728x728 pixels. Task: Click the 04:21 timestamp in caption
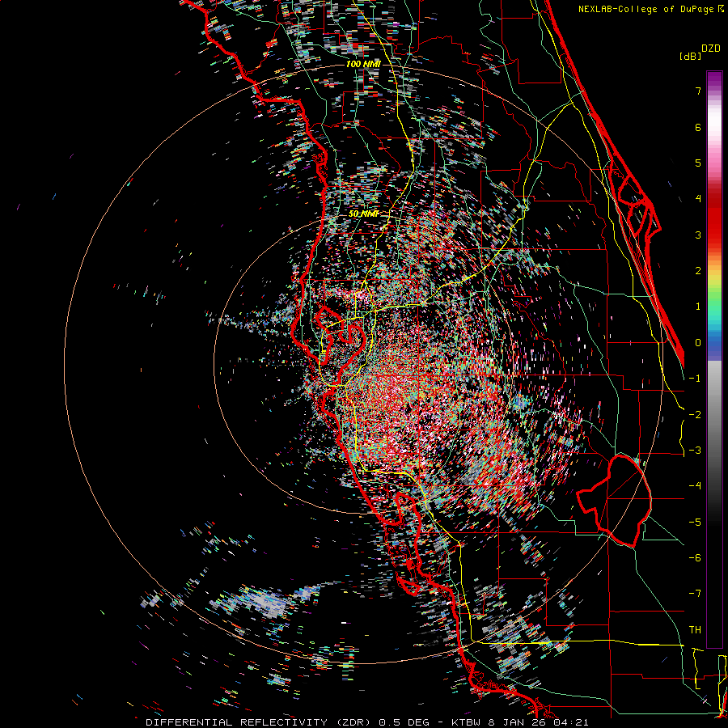click(x=570, y=722)
